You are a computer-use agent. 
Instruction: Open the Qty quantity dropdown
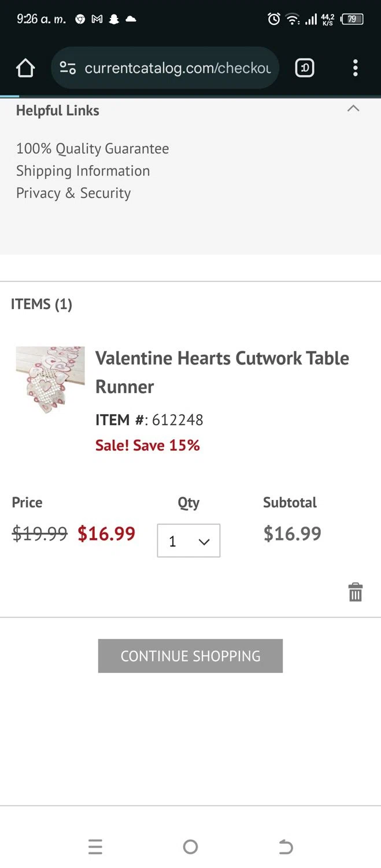(x=188, y=541)
